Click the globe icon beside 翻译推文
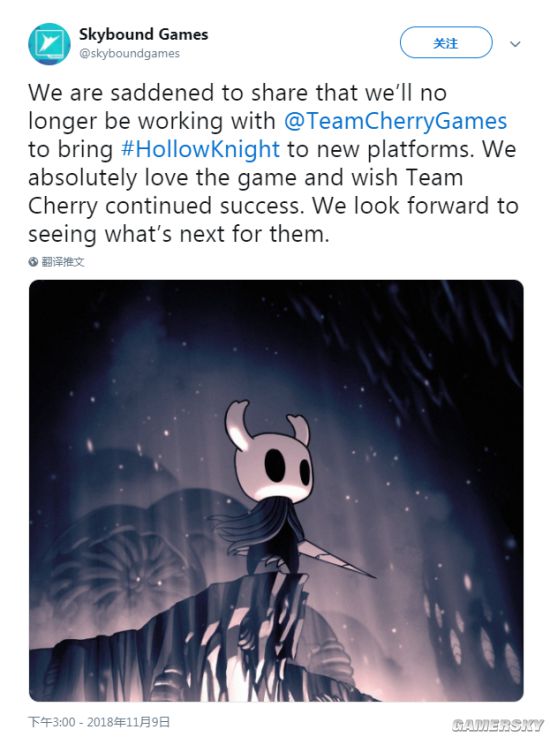The width and height of the screenshot is (550, 737). (x=33, y=262)
